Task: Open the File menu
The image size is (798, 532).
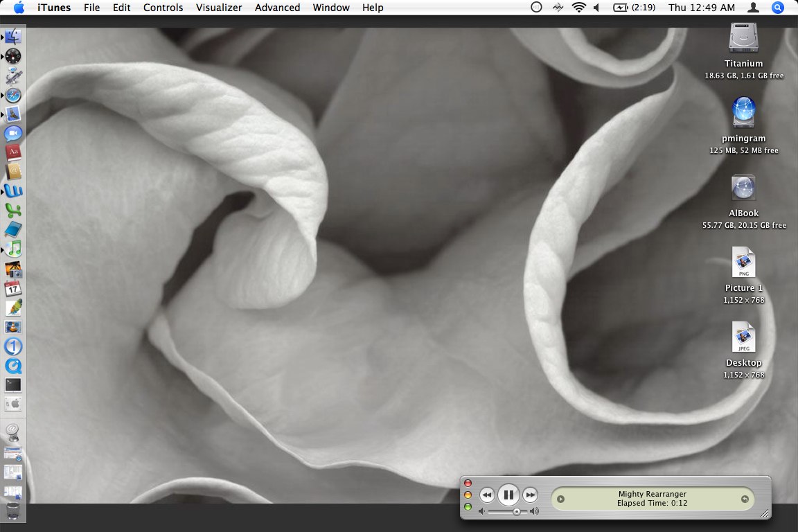Action: point(91,8)
